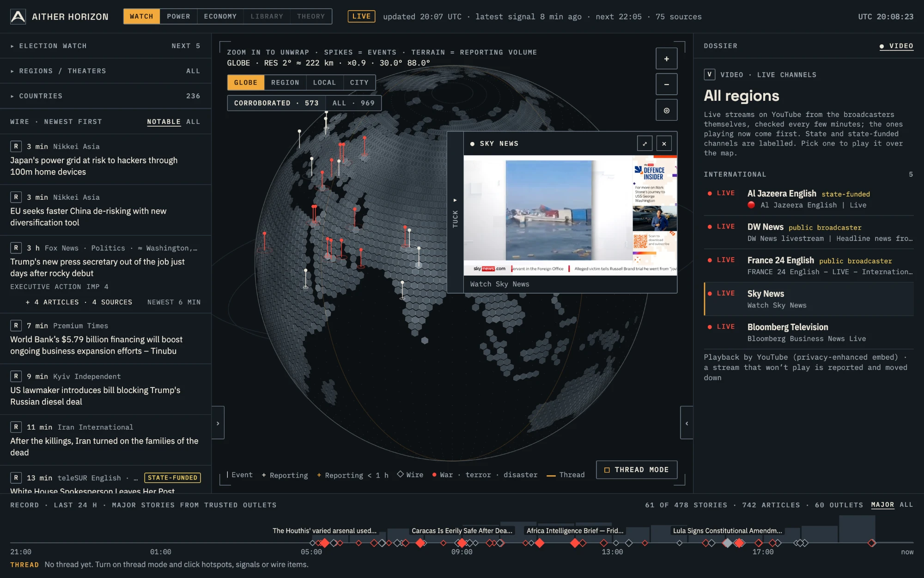Click the Aither Horizon logo icon
924x578 pixels.
click(x=18, y=17)
